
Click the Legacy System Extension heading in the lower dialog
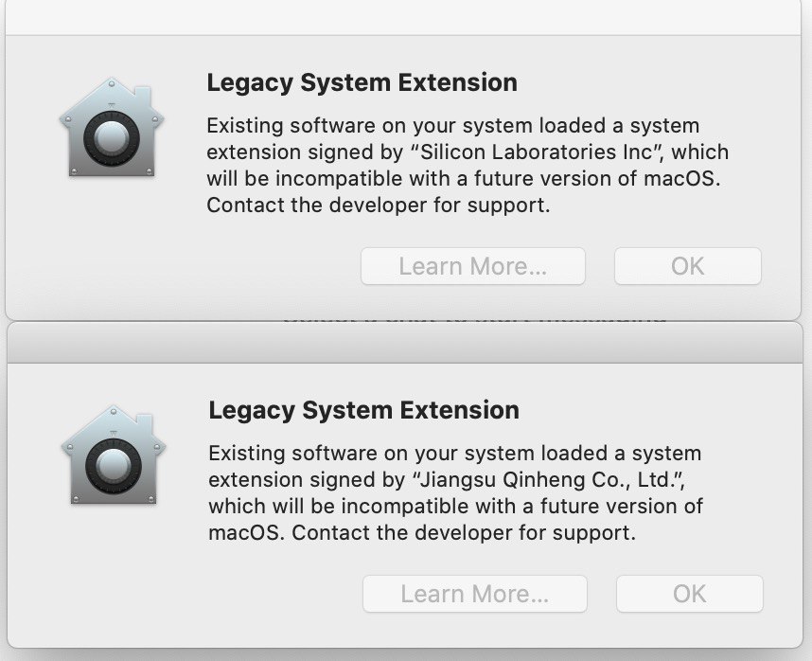363,410
